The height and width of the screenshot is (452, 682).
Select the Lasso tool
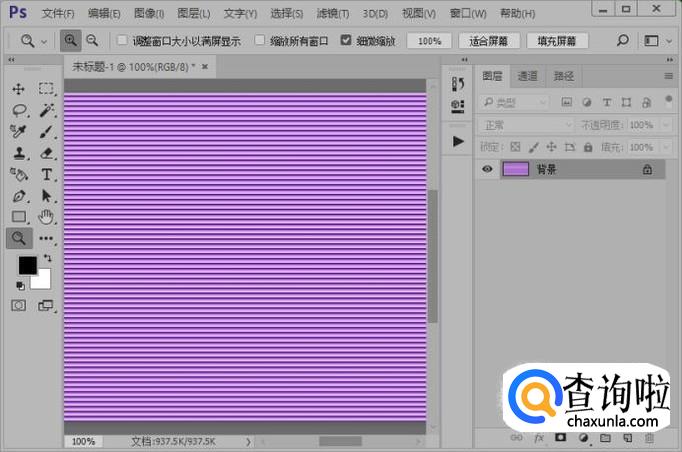[x=19, y=110]
